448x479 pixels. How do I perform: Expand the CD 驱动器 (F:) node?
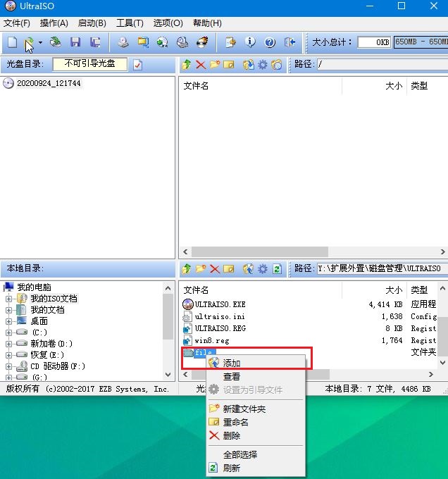tap(8, 366)
